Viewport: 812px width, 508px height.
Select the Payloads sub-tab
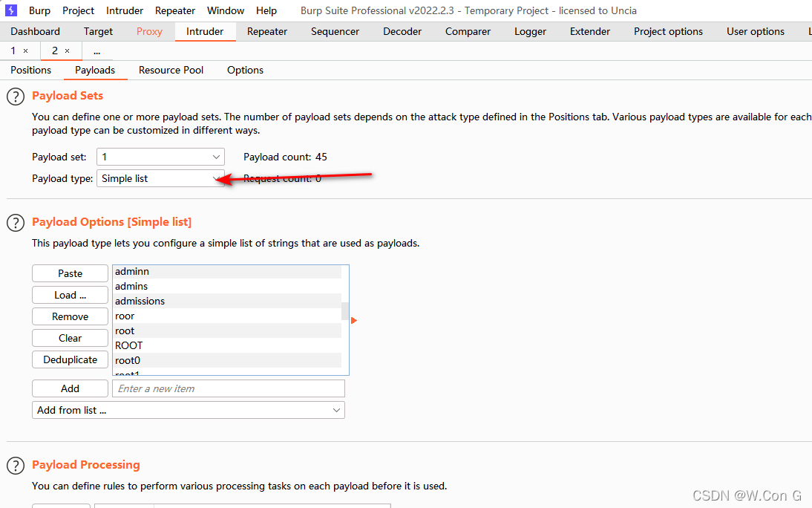[95, 70]
